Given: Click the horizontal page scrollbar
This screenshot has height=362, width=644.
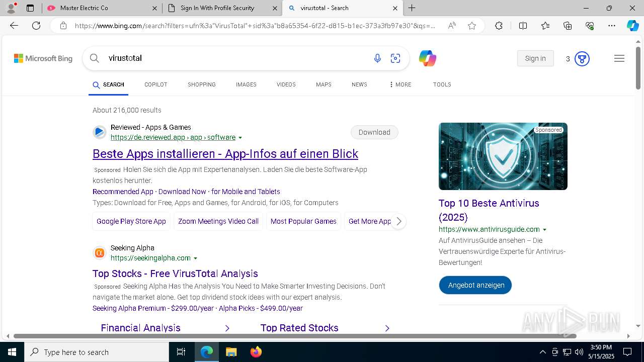Looking at the screenshot, I should click(x=295, y=336).
